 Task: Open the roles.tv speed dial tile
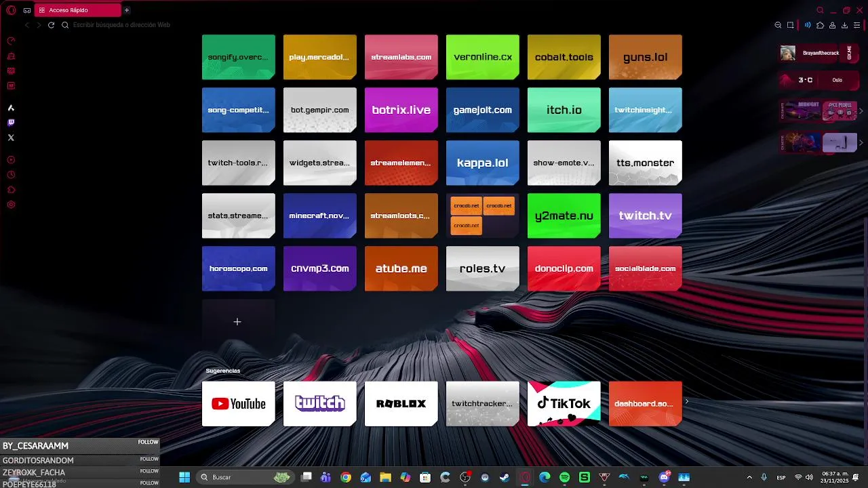483,268
